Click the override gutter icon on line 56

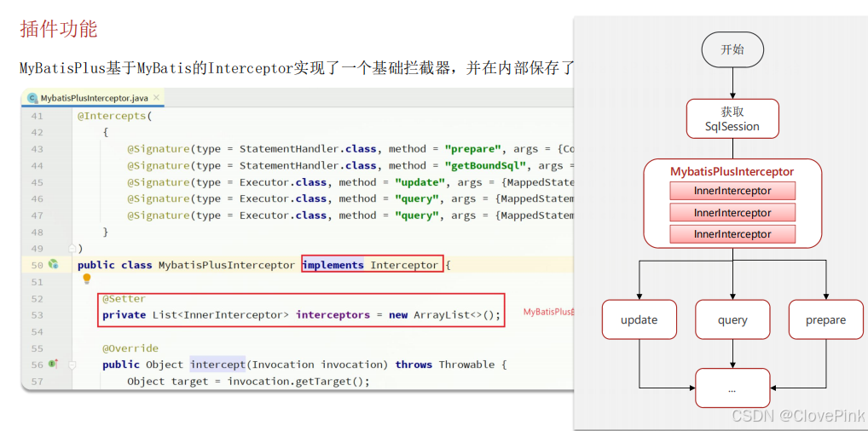coord(54,364)
